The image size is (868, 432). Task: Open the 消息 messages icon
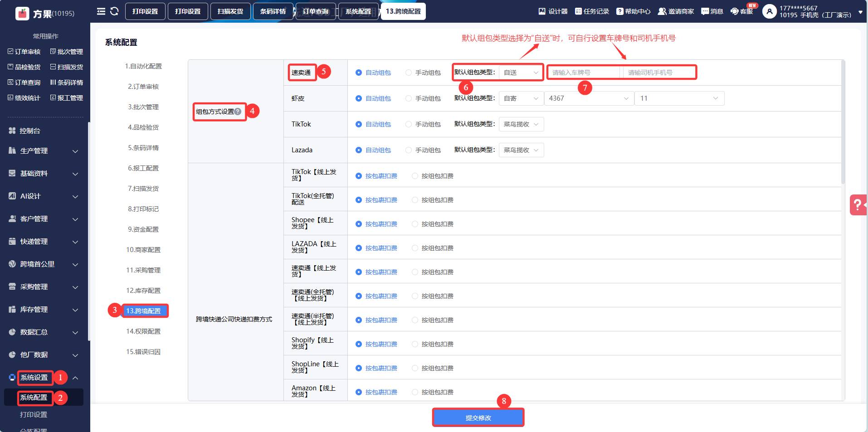[x=705, y=11]
